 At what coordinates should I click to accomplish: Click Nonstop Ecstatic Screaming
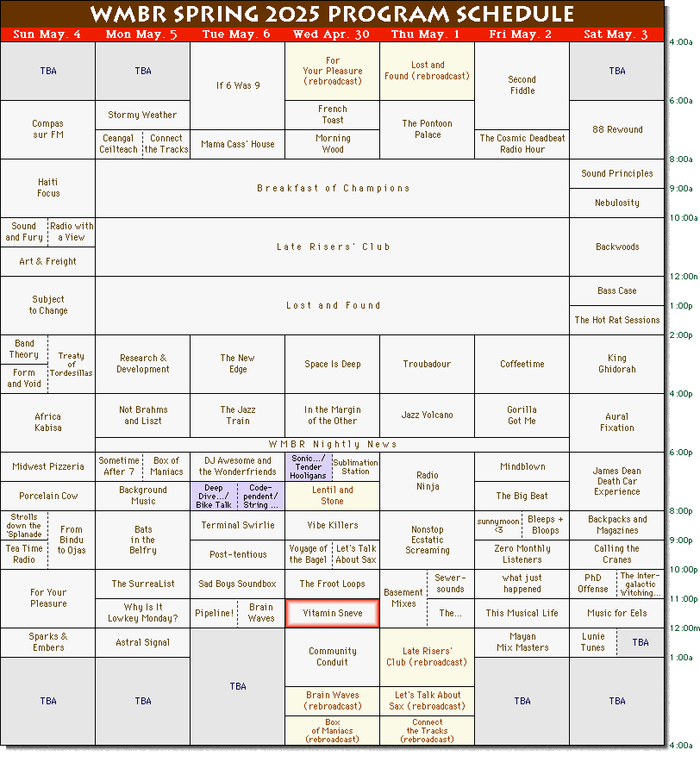(x=427, y=540)
